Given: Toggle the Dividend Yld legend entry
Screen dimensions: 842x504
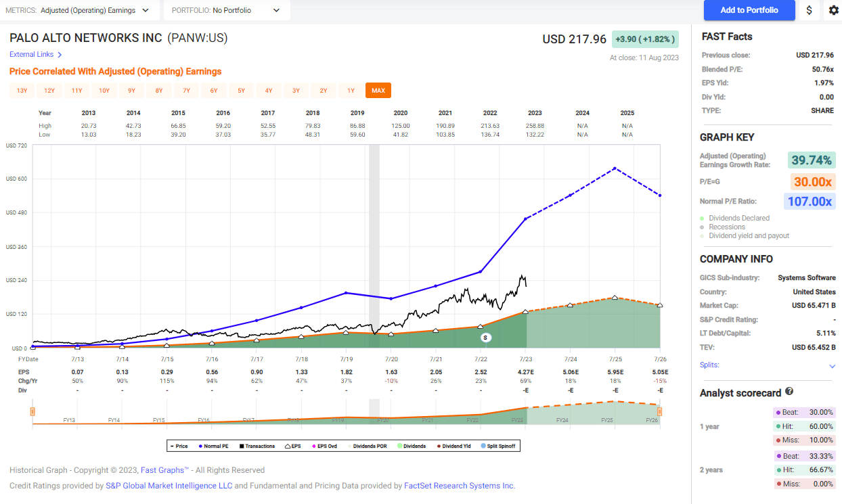Looking at the screenshot, I should (453, 446).
